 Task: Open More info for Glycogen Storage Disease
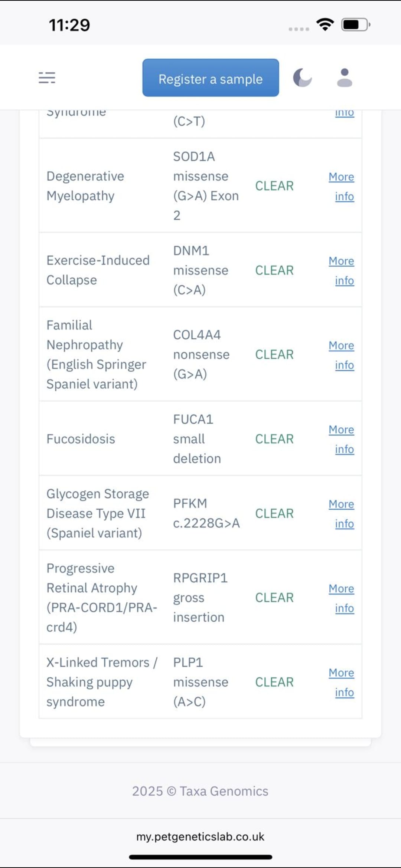(342, 514)
